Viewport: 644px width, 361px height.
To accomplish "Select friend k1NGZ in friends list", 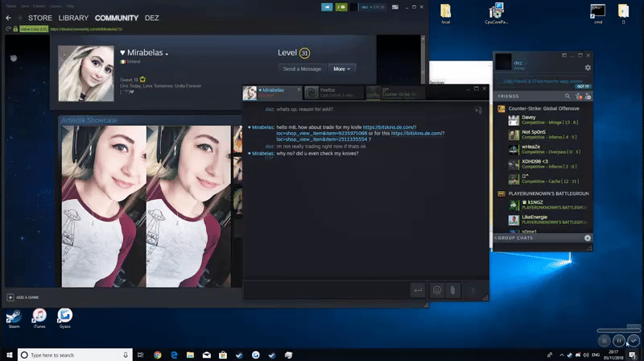I will click(550, 205).
